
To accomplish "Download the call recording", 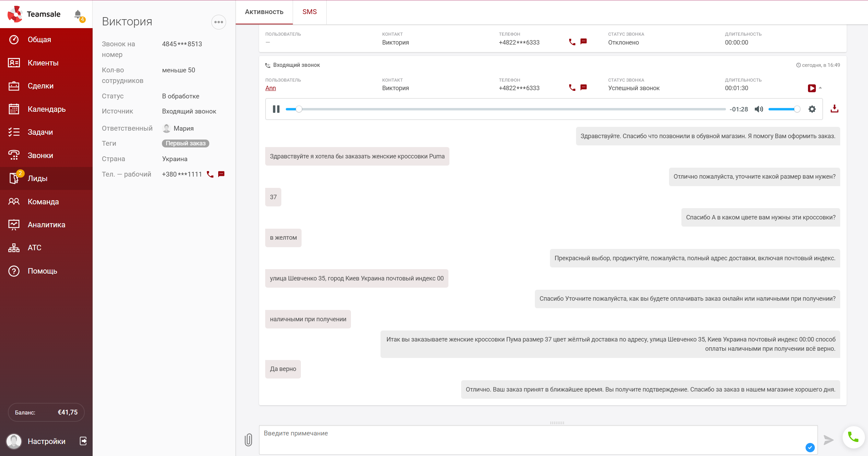I will (834, 109).
